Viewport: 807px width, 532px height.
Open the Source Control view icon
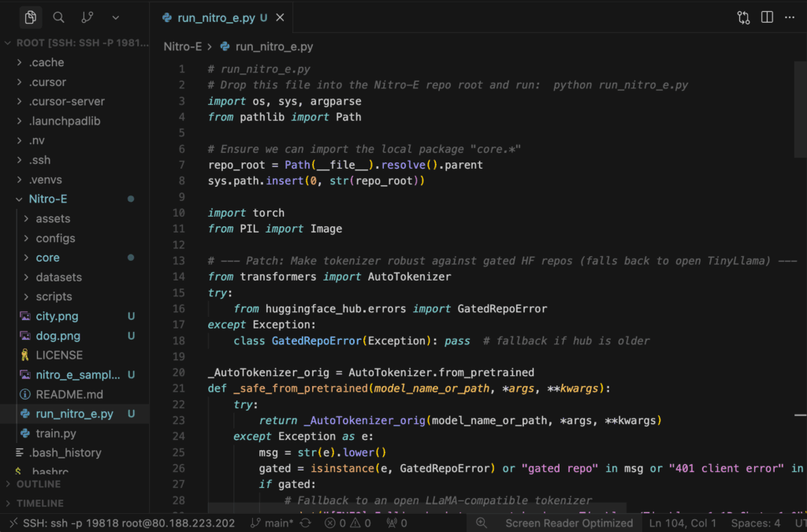click(x=87, y=17)
